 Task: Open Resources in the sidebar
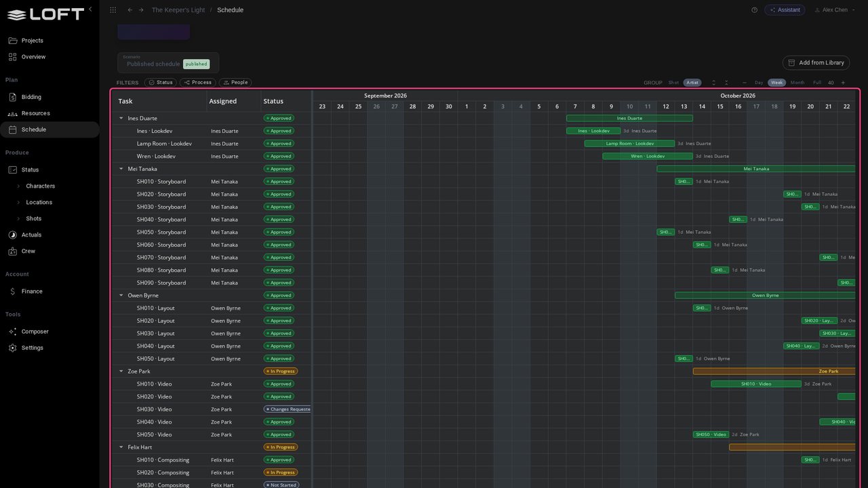pos(50,113)
